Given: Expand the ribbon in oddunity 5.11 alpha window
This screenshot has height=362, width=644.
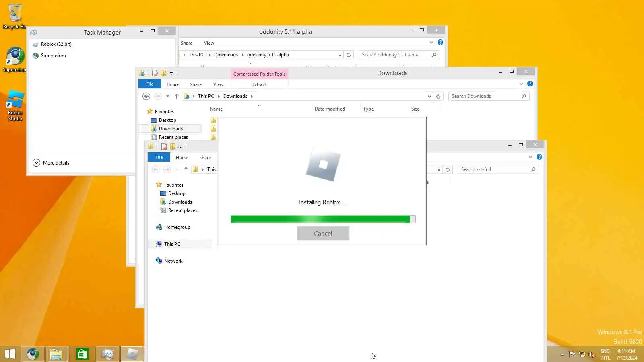Looking at the screenshot, I should (431, 42).
